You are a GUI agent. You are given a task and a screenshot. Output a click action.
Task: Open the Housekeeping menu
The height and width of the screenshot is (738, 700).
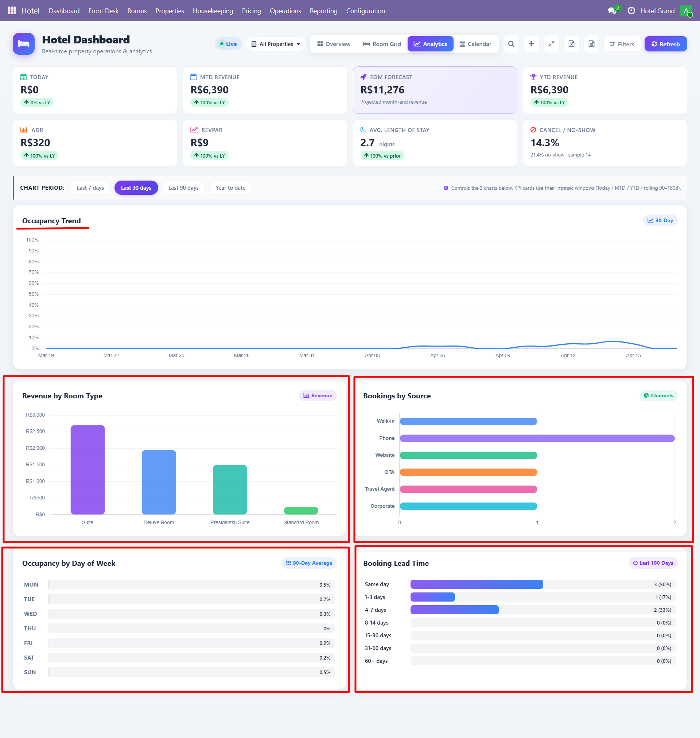click(213, 11)
